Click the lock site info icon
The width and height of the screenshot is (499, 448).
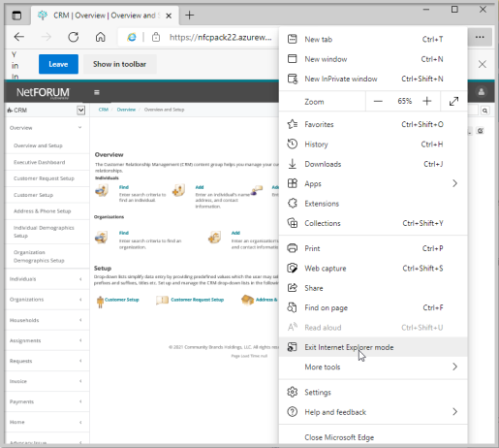tap(156, 37)
